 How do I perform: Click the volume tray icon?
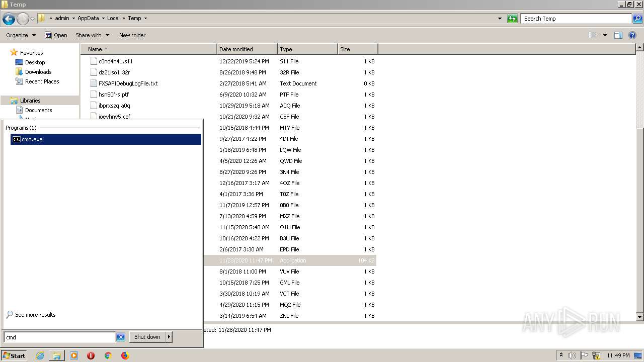tap(573, 355)
